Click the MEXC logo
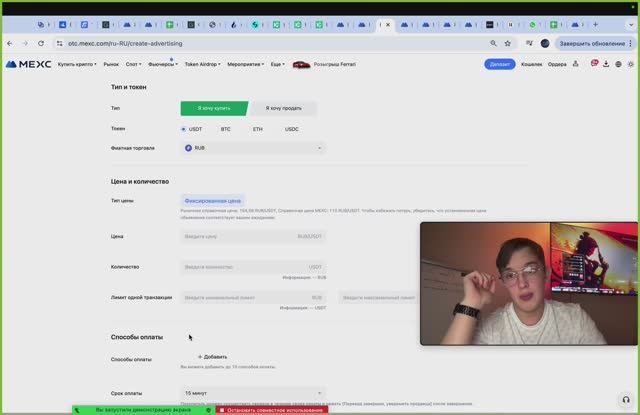Viewport: 640px width, 415px height. click(x=29, y=64)
